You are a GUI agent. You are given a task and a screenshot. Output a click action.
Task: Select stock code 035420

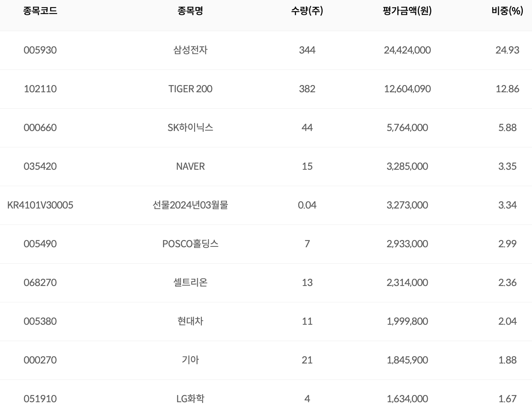click(40, 166)
